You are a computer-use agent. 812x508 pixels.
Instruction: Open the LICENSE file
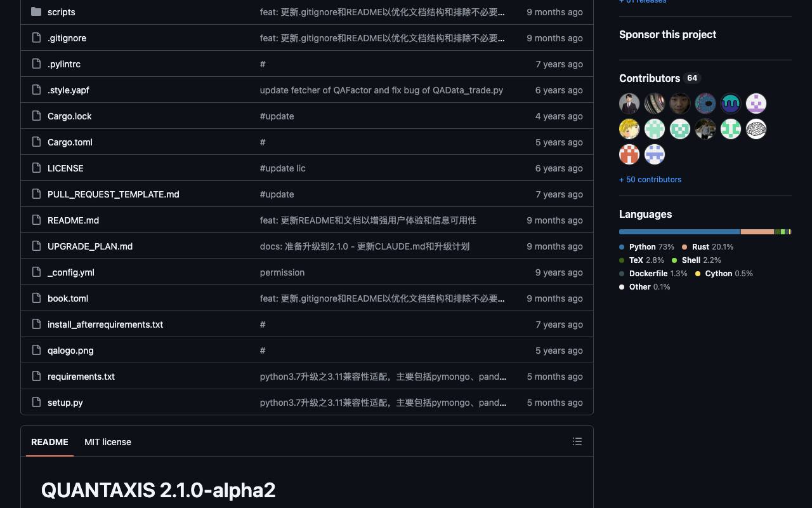click(x=65, y=168)
